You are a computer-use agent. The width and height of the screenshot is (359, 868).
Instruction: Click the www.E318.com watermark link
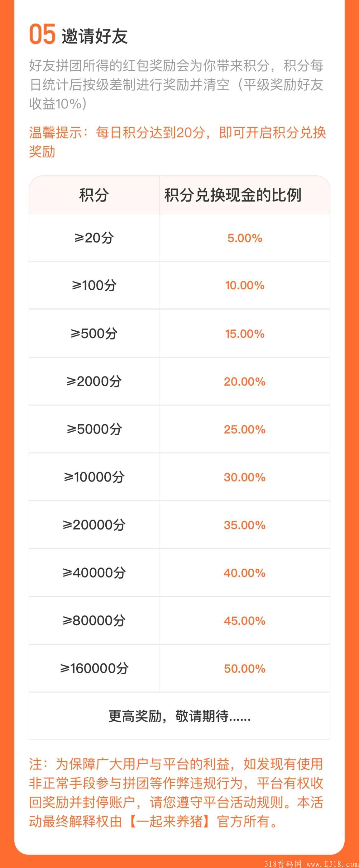[333, 863]
